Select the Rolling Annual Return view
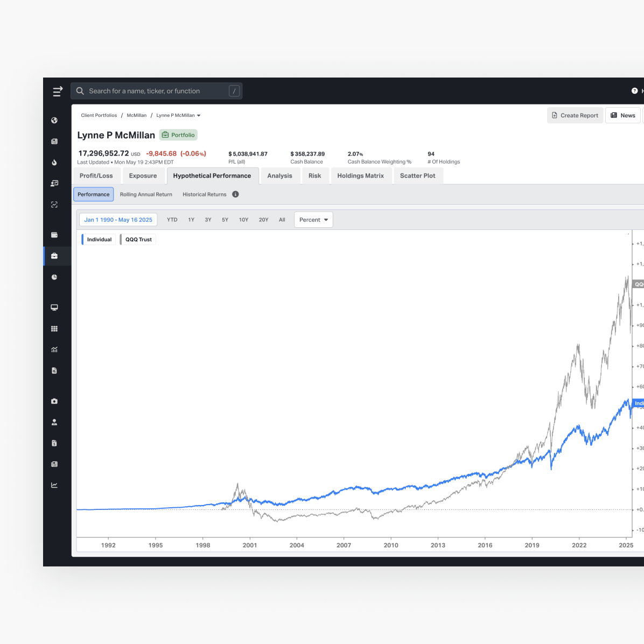 146,194
